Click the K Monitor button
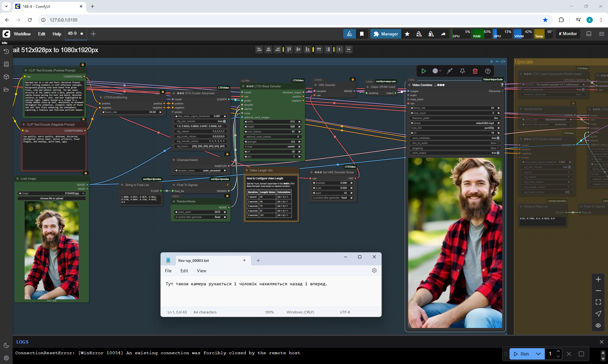 tap(568, 34)
